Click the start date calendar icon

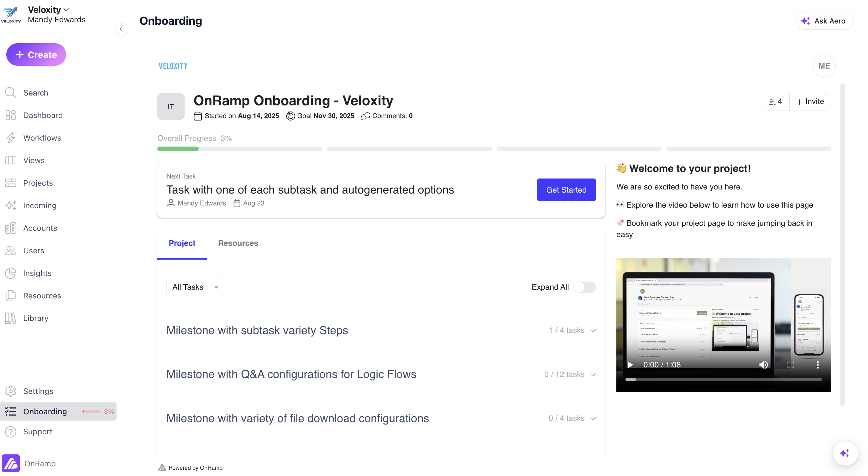click(198, 116)
